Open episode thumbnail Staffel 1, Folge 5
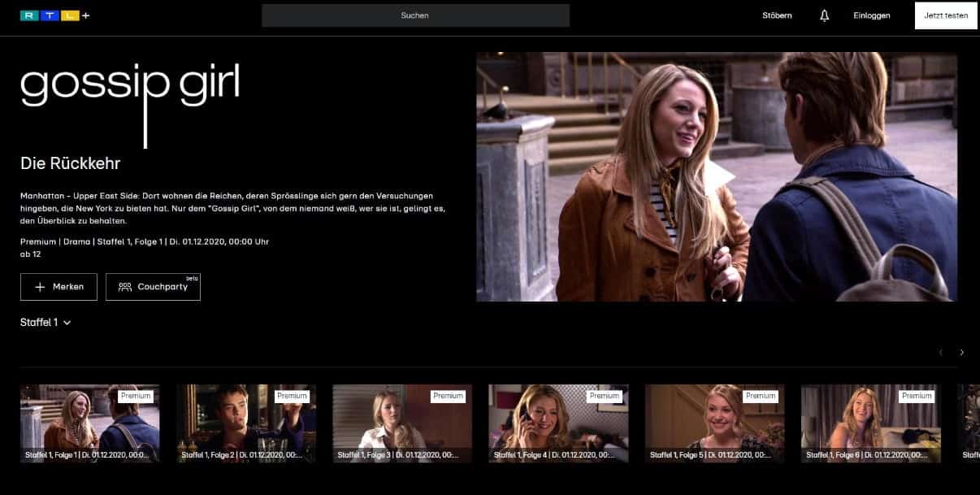 tap(715, 423)
